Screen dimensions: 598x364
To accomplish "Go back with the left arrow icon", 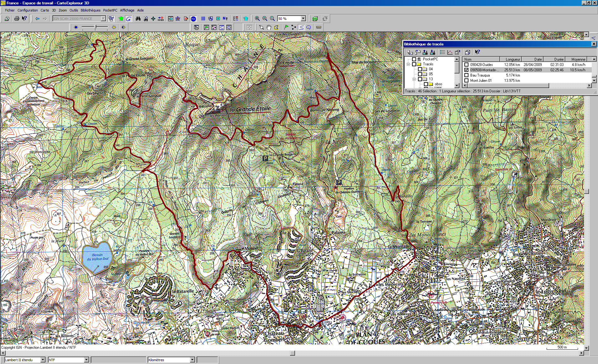I will [x=37, y=19].
